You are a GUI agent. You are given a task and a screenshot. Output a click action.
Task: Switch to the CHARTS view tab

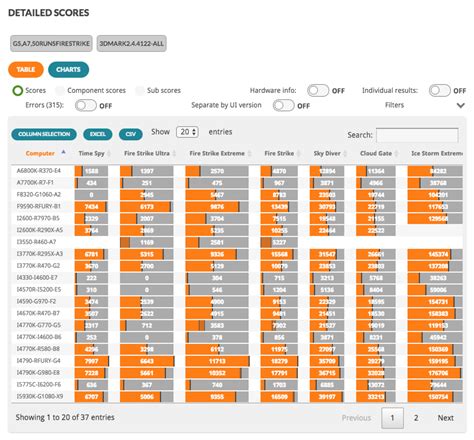click(68, 70)
